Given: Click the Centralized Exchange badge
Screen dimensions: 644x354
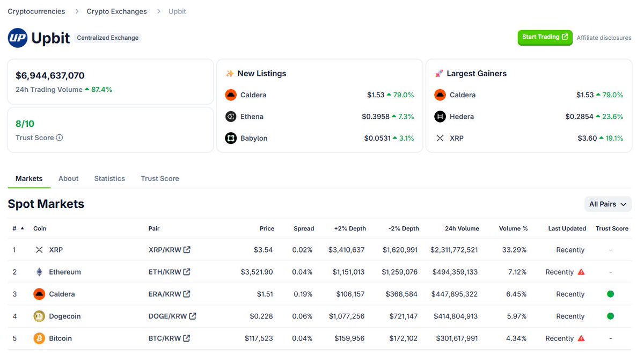Looking at the screenshot, I should pos(108,38).
